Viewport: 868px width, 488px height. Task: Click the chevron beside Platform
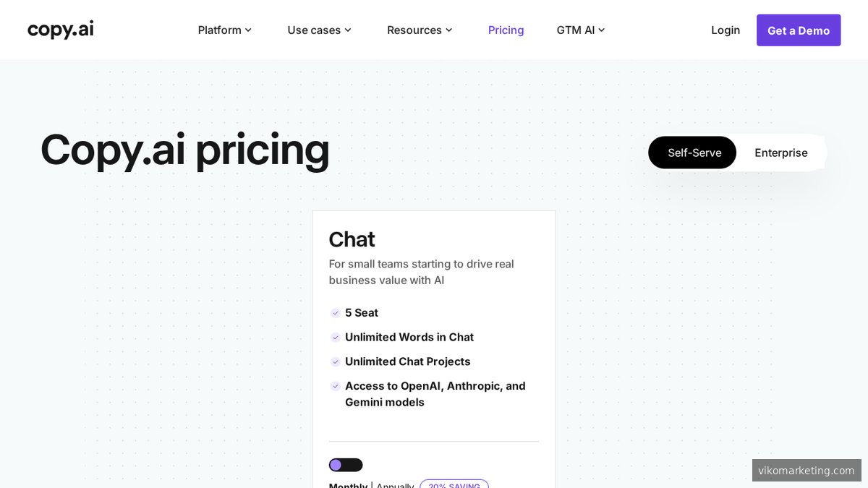[x=249, y=30]
